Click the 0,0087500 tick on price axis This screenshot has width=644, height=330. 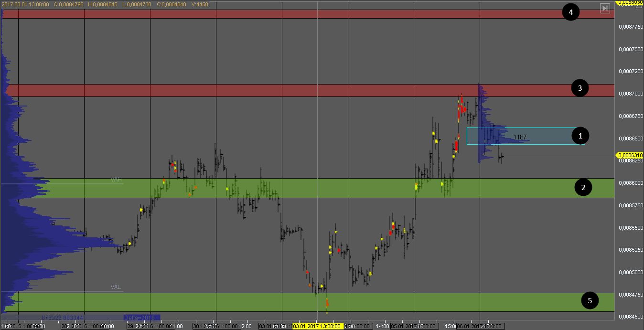[630, 49]
